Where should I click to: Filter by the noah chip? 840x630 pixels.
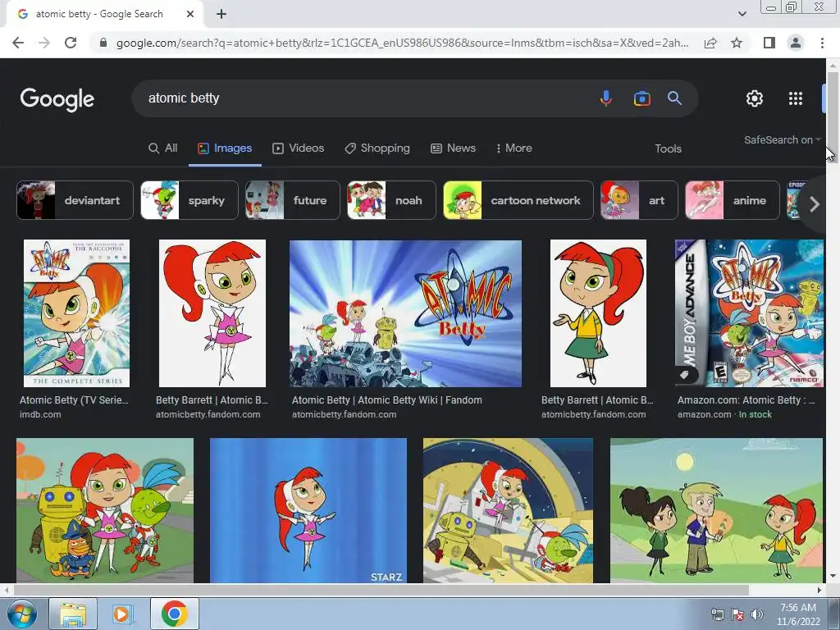[391, 200]
